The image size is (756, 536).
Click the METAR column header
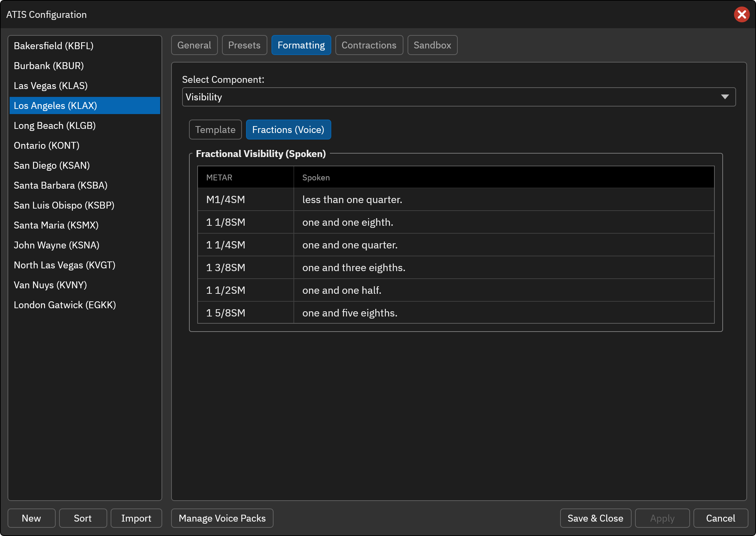(246, 177)
